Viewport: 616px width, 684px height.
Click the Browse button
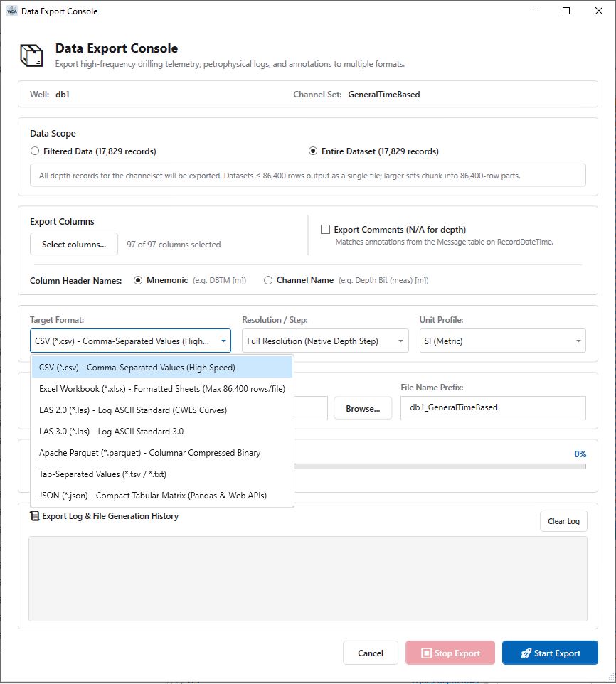click(363, 408)
